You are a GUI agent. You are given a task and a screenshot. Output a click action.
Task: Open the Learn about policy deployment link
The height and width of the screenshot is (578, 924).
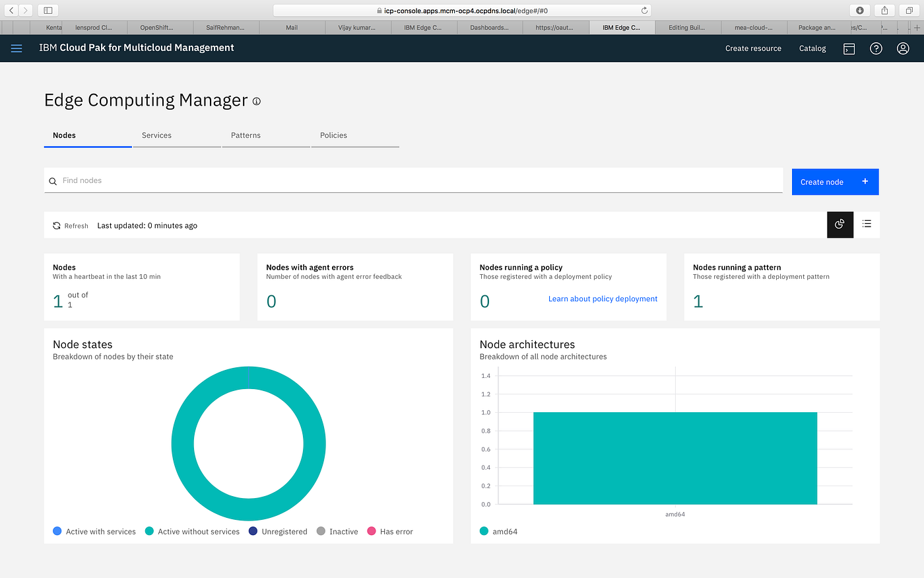[x=603, y=299]
